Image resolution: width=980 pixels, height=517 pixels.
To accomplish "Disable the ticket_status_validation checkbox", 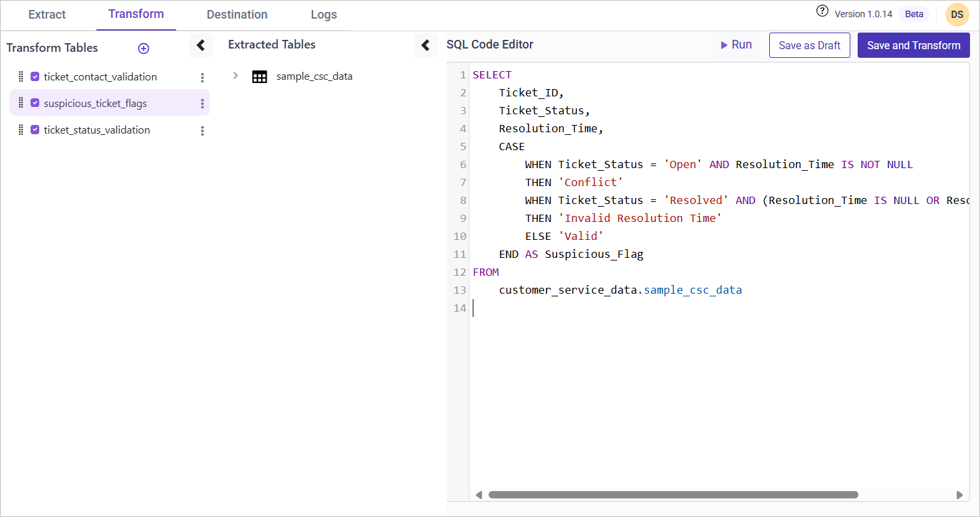I will 35,130.
